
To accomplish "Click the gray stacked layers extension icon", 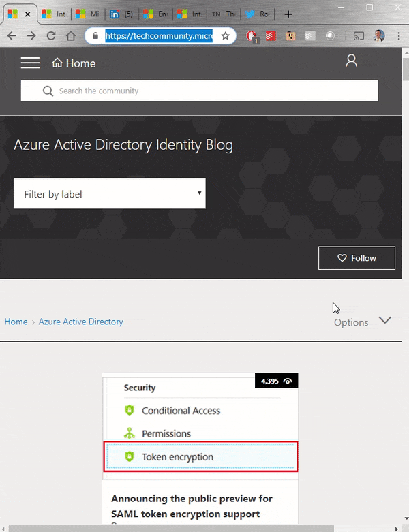I will tap(310, 35).
